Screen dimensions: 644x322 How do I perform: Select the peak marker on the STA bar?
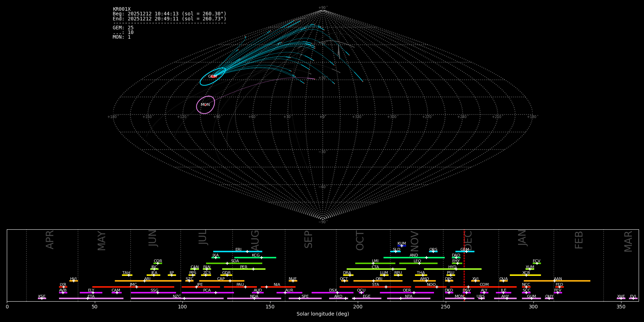click(386, 287)
